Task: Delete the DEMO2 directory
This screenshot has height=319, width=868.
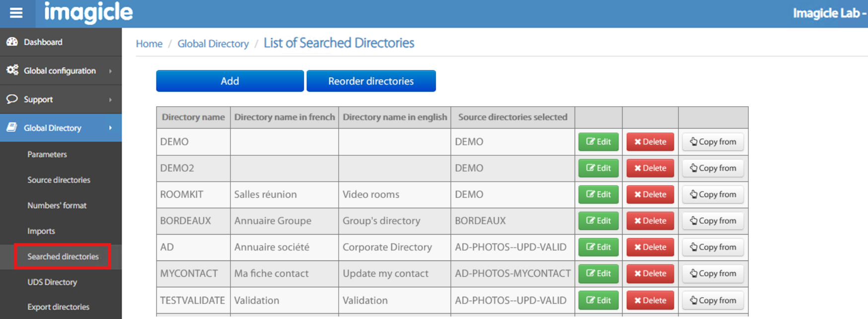Action: [x=650, y=168]
